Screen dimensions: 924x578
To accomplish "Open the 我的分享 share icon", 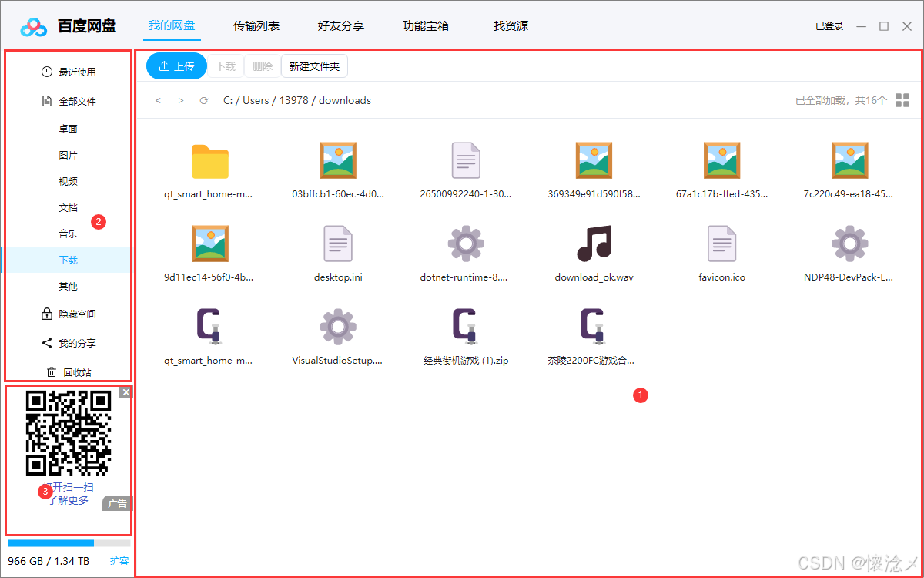I will [x=47, y=343].
